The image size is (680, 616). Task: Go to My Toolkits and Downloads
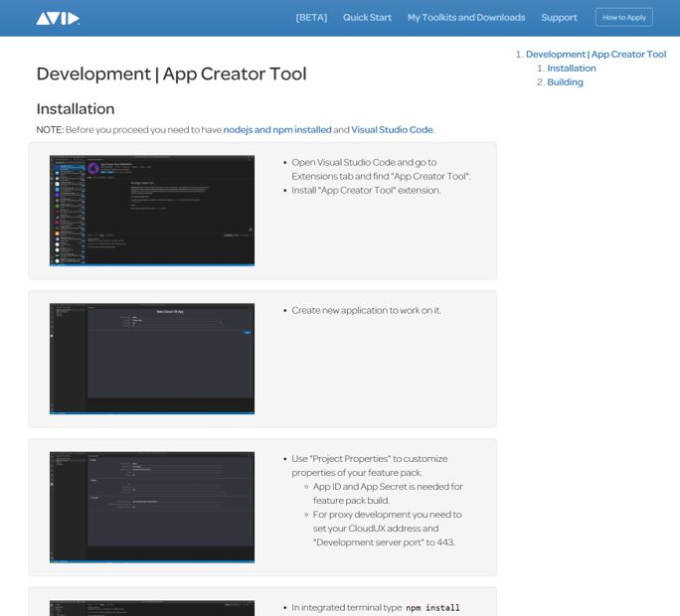[x=466, y=17]
